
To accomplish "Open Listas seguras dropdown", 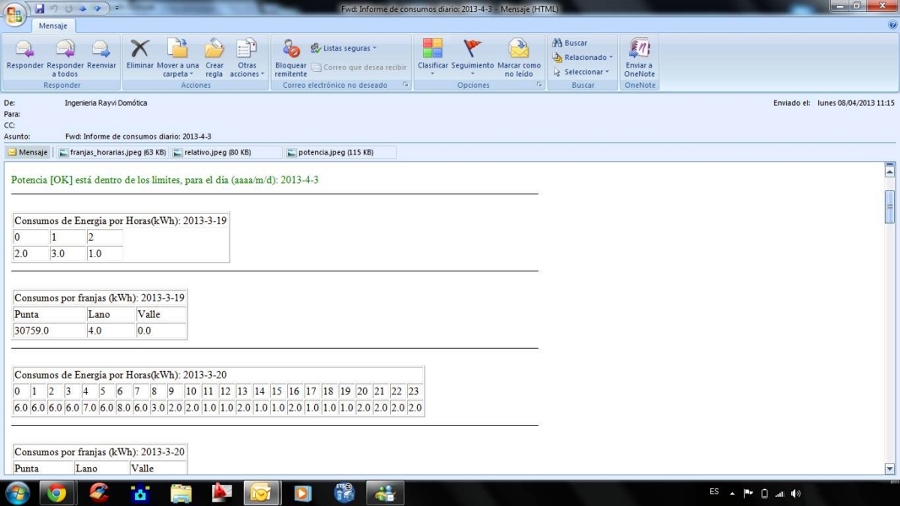I will point(343,48).
